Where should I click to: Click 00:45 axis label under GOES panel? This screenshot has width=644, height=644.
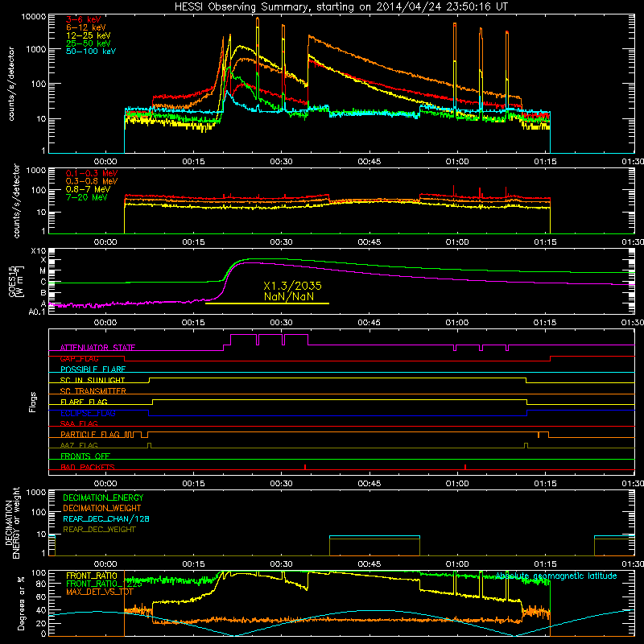click(369, 323)
